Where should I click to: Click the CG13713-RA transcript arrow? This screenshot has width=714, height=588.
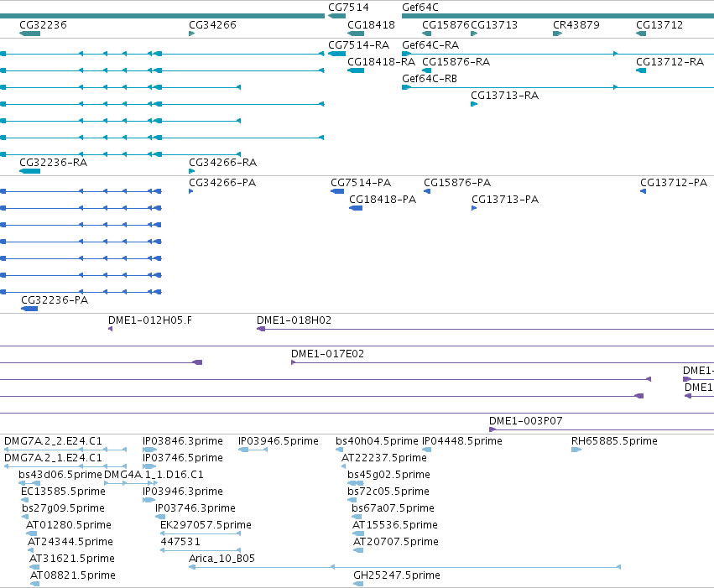474,104
